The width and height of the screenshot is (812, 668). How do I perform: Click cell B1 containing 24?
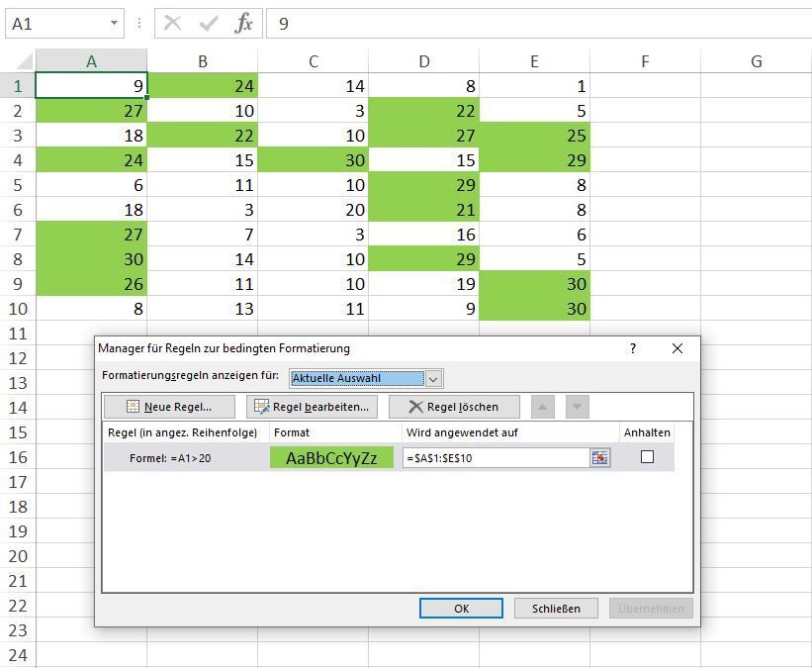click(x=203, y=85)
